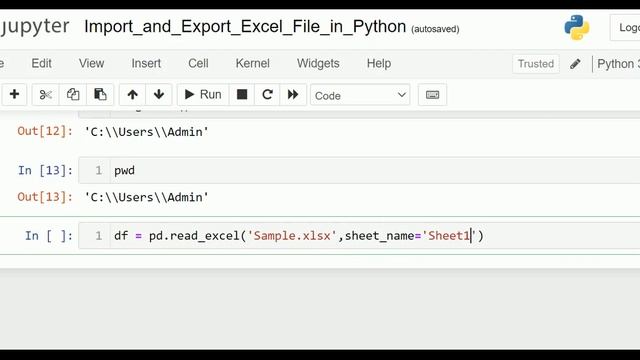Rename notebook via title Import_and_Export_Excel_File_in_Python
Viewport: 640px width, 360px height.
click(x=245, y=27)
